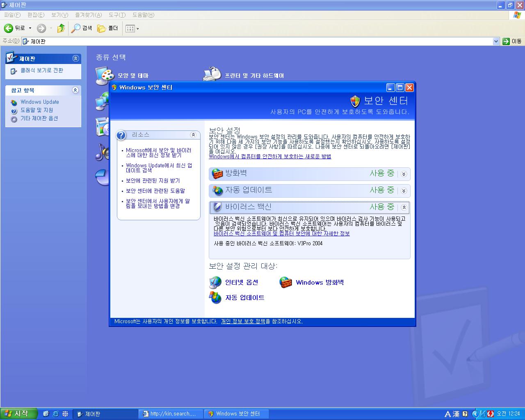The width and height of the screenshot is (525, 420).
Task: Click the Windows 방화벽 icon
Action: coord(285,282)
